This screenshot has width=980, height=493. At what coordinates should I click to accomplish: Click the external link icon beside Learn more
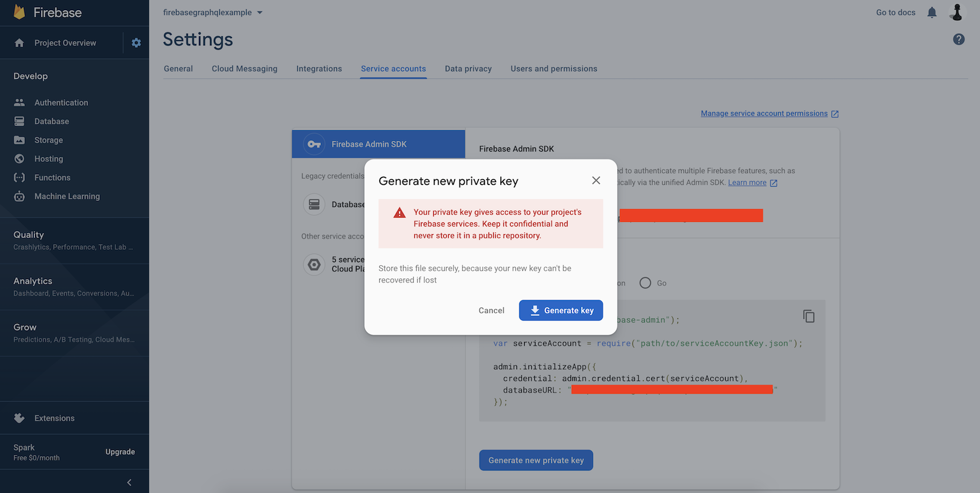point(774,183)
